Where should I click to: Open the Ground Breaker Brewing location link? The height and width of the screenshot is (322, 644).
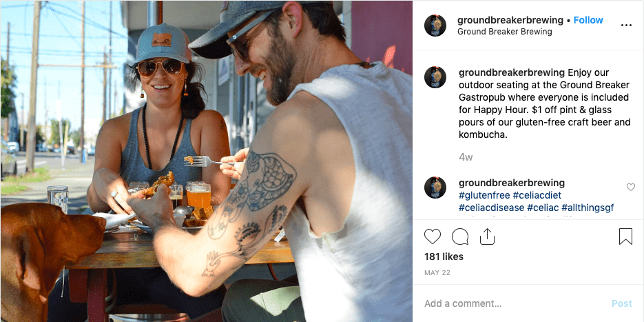[x=505, y=32]
